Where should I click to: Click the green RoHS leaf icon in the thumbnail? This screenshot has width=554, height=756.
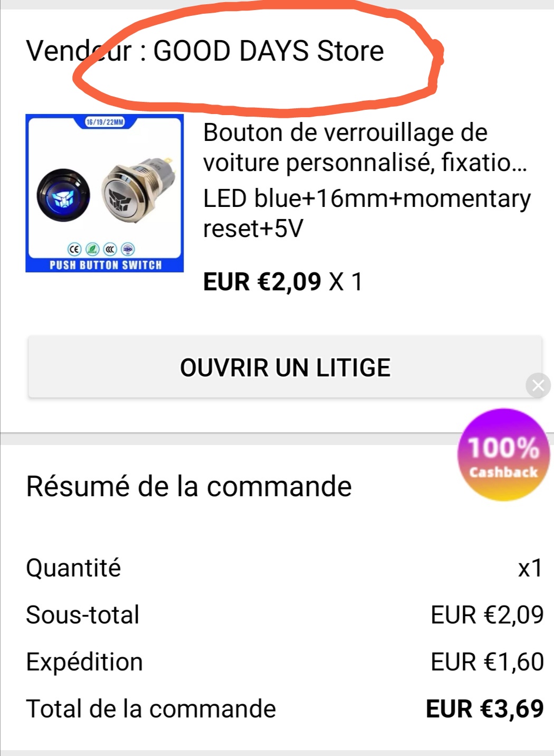coord(92,249)
